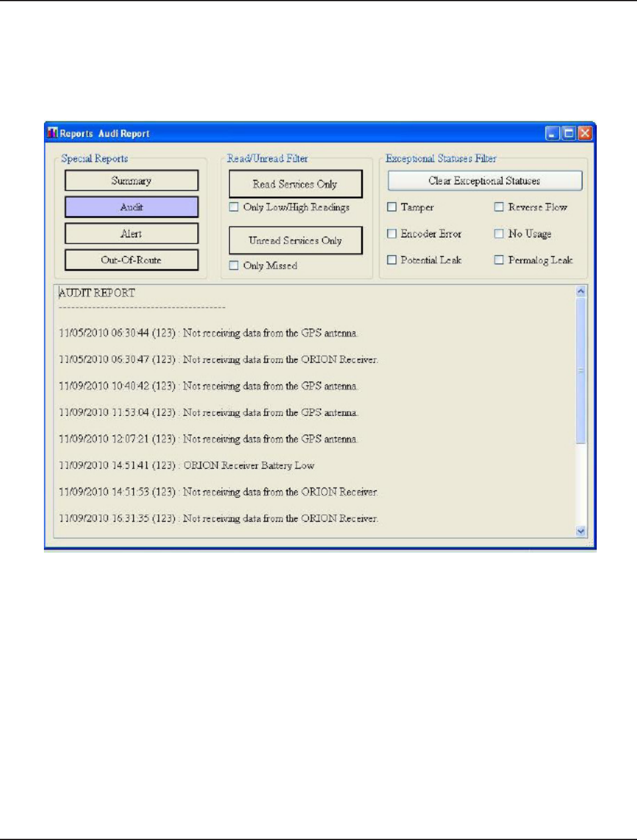Select the 11/09/2010 14:51:53 log entry
This screenshot has height=840, width=637.
218,492
